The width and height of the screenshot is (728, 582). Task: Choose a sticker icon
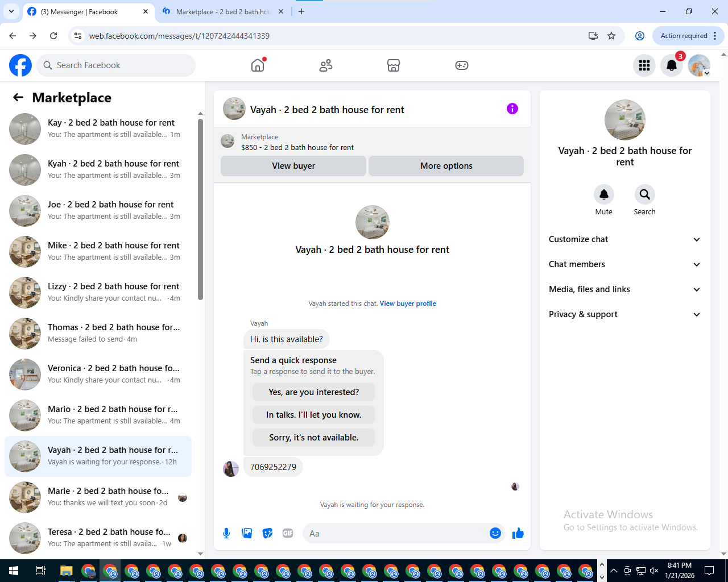click(x=267, y=533)
